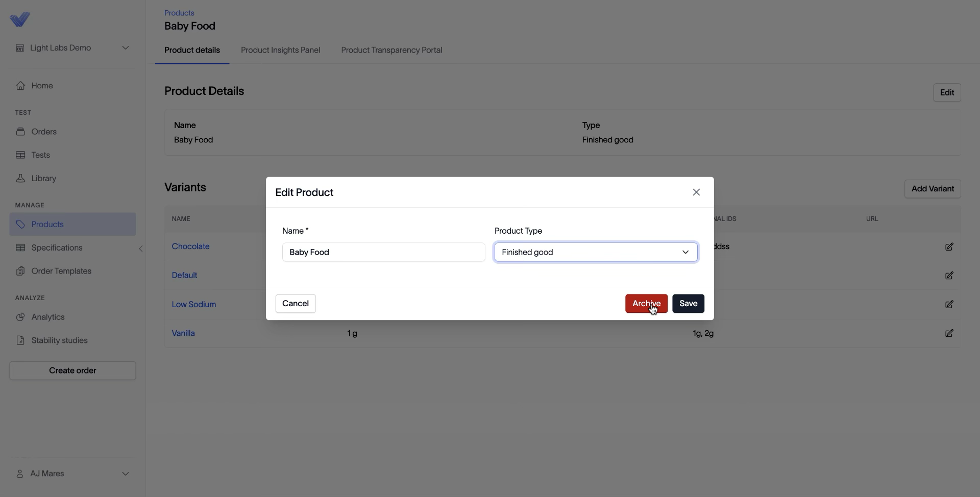Click the Home icon in the sidebar
The height and width of the screenshot is (497, 980).
(20, 86)
